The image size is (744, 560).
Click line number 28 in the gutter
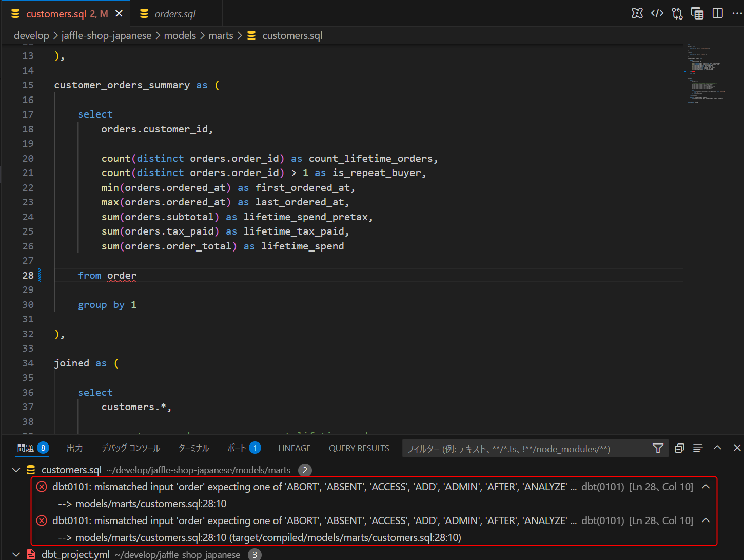coord(28,275)
